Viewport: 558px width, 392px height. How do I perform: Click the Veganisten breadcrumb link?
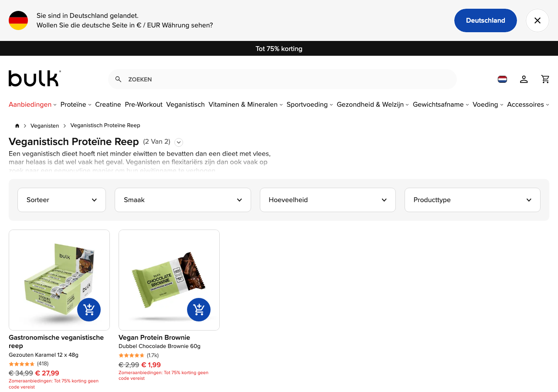[44, 125]
